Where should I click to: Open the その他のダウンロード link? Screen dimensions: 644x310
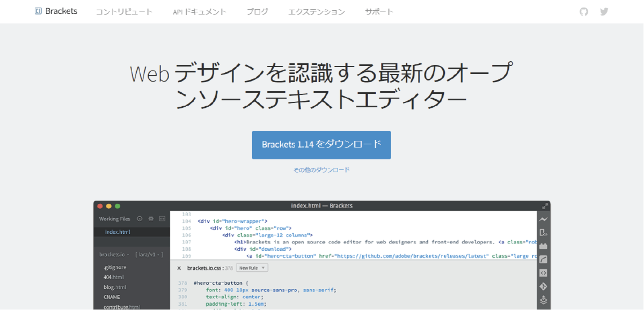click(x=321, y=169)
